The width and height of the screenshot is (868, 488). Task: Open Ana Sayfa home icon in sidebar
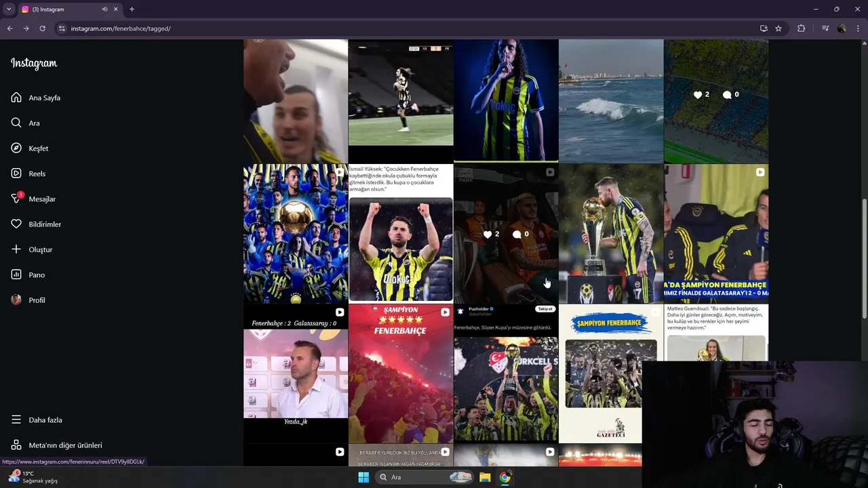(16, 98)
